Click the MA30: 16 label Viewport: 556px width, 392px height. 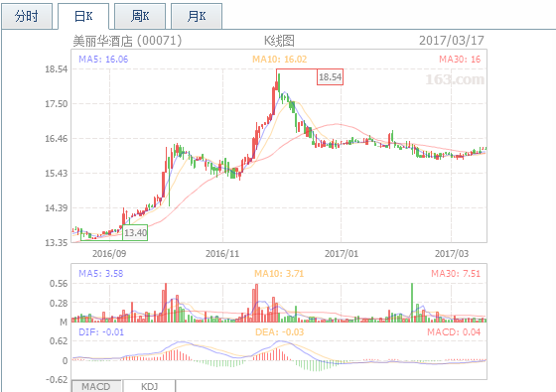pyautogui.click(x=460, y=60)
